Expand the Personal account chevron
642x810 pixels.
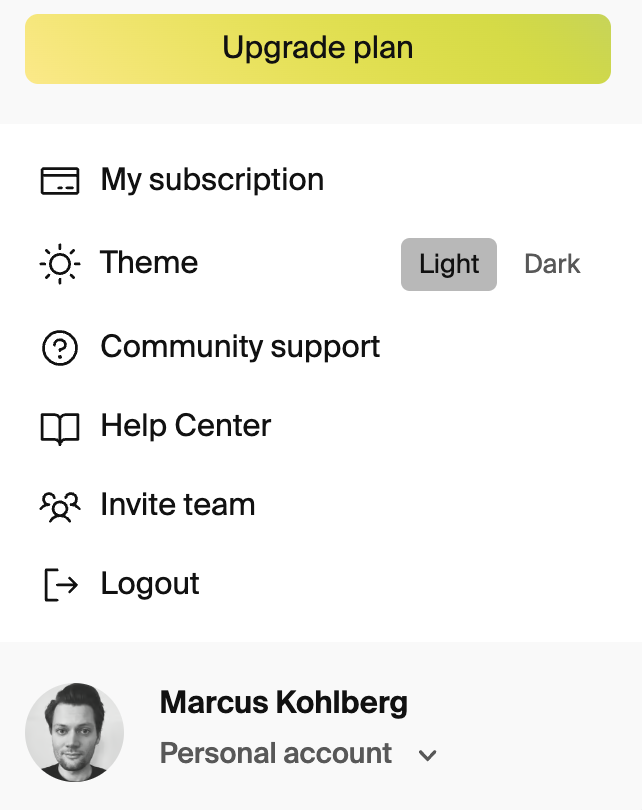428,756
